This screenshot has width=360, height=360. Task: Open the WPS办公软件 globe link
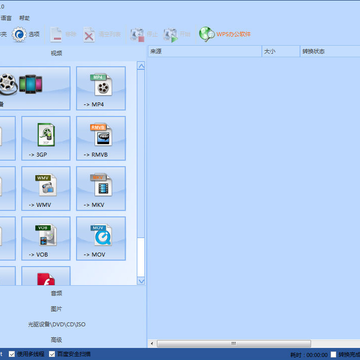pos(207,34)
